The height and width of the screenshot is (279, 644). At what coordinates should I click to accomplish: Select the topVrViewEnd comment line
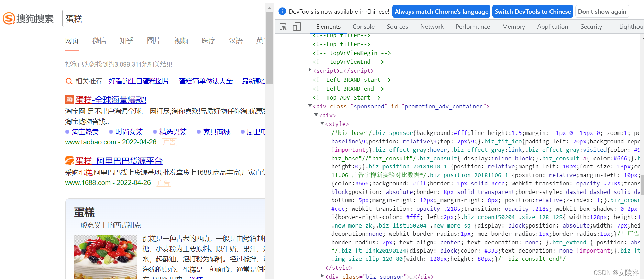pyautogui.click(x=348, y=62)
